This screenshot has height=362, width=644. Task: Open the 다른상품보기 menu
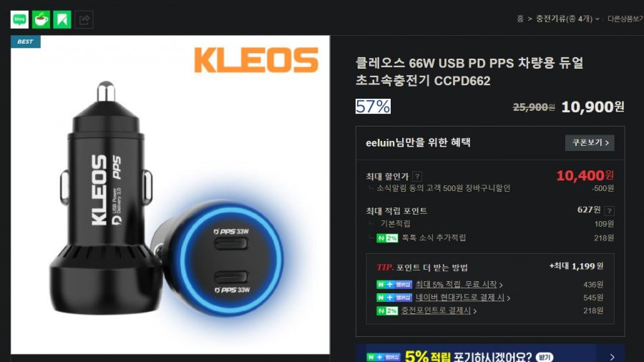(x=625, y=19)
